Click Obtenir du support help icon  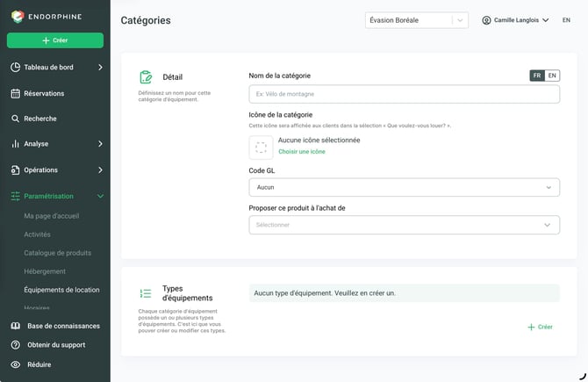(16, 345)
